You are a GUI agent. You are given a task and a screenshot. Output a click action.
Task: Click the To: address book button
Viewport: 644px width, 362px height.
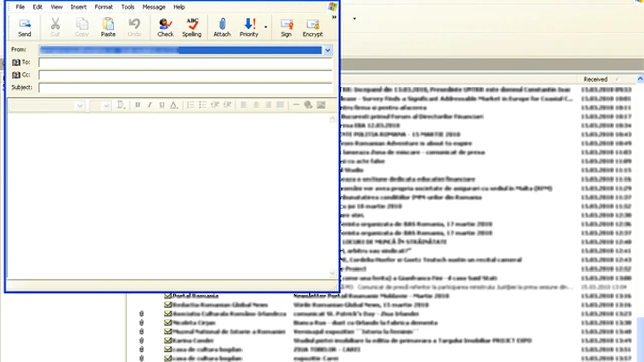21,63
